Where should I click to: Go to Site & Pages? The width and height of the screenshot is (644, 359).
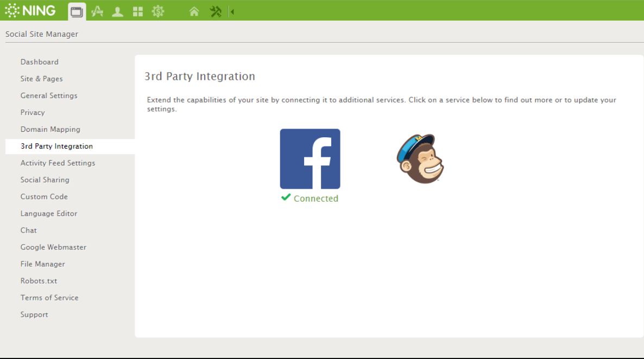[41, 79]
